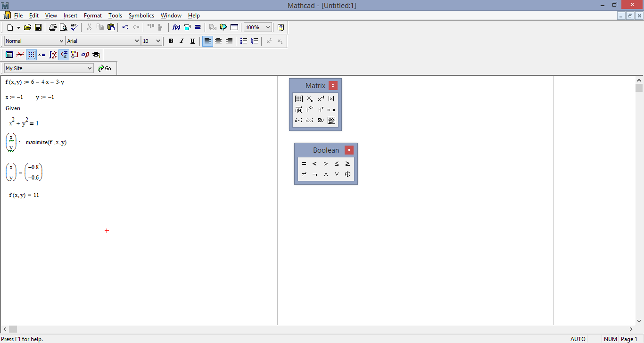Insert less-than operator from Boolean palette
Image resolution: width=644 pixels, height=343 pixels.
pyautogui.click(x=315, y=163)
